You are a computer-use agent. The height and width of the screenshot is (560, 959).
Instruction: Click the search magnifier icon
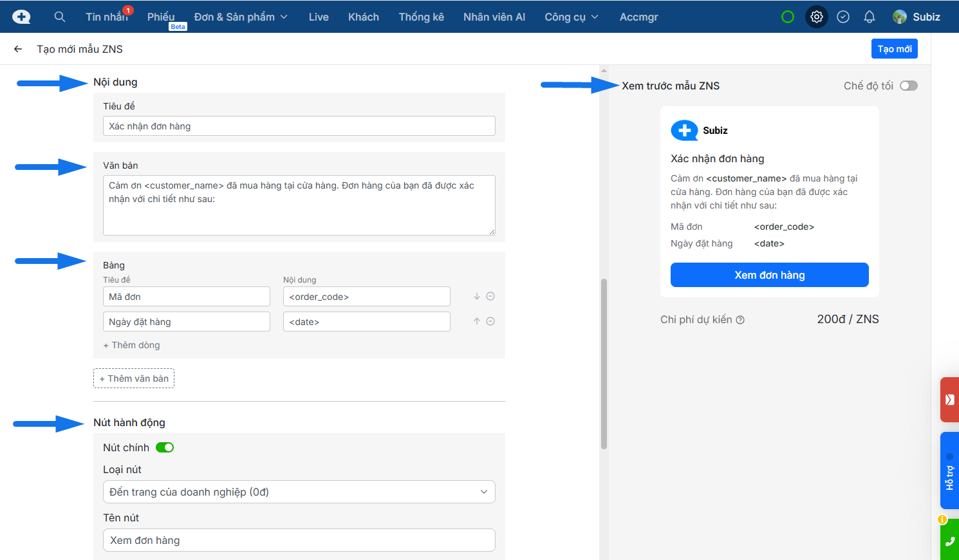click(60, 17)
